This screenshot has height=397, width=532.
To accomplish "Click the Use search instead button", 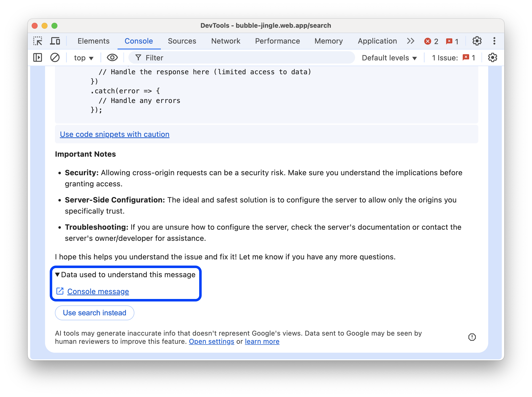I will click(x=94, y=312).
